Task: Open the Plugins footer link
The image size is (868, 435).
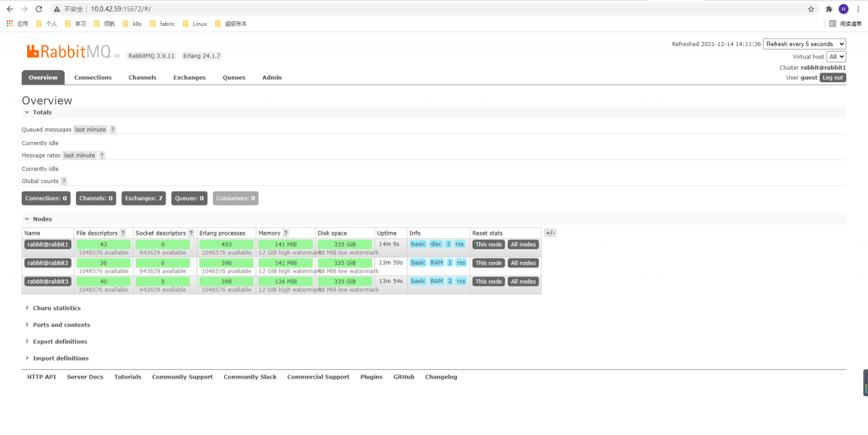Action: [371, 377]
